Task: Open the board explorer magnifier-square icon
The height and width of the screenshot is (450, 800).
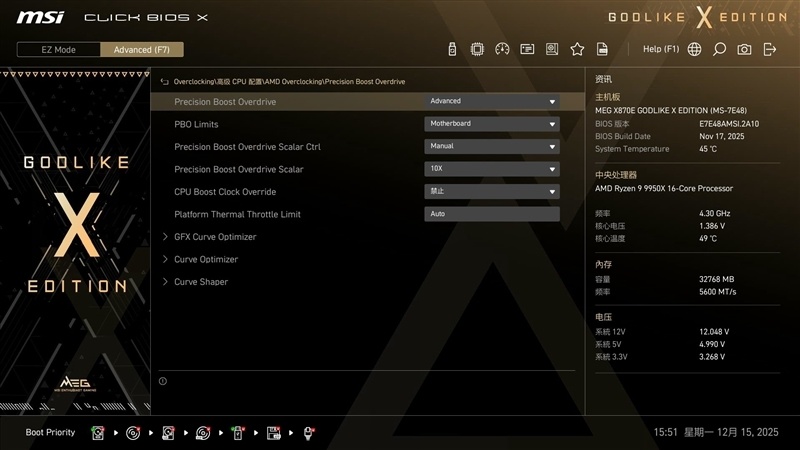Action: pyautogui.click(x=552, y=49)
